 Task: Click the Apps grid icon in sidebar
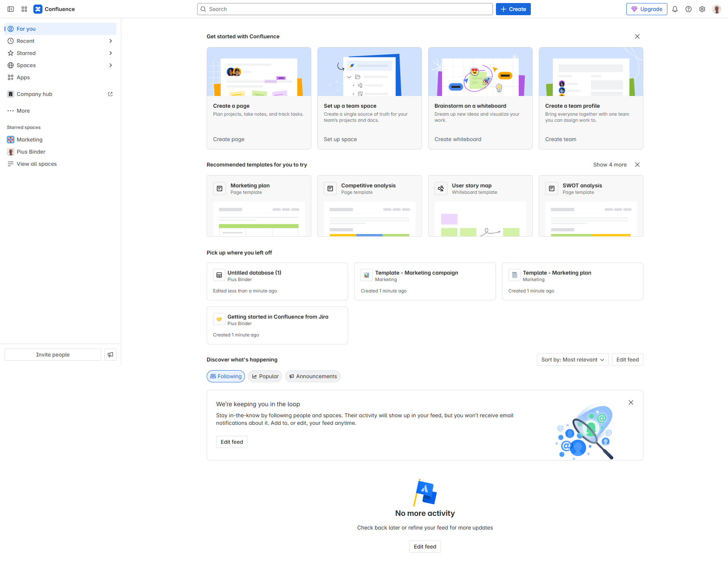pos(11,77)
